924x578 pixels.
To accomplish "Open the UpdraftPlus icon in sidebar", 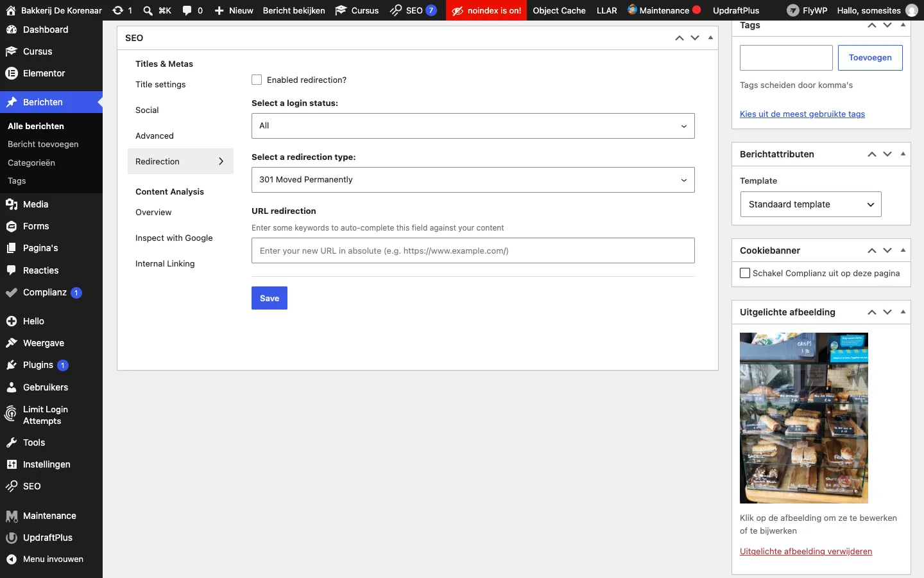I will click(11, 538).
